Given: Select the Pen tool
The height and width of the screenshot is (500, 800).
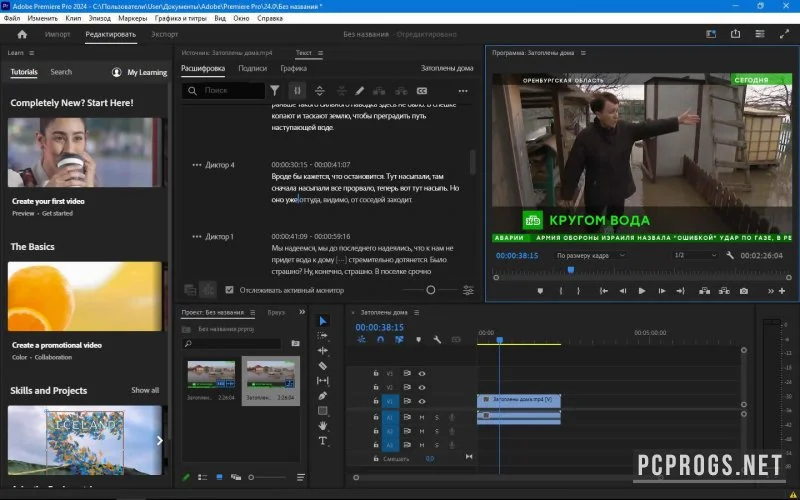Looking at the screenshot, I should 322,395.
